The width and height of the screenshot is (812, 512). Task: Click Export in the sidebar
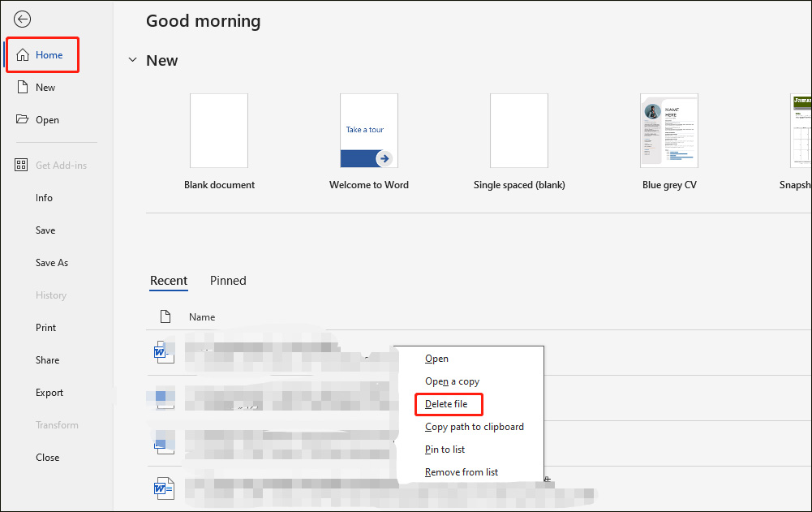tap(49, 392)
